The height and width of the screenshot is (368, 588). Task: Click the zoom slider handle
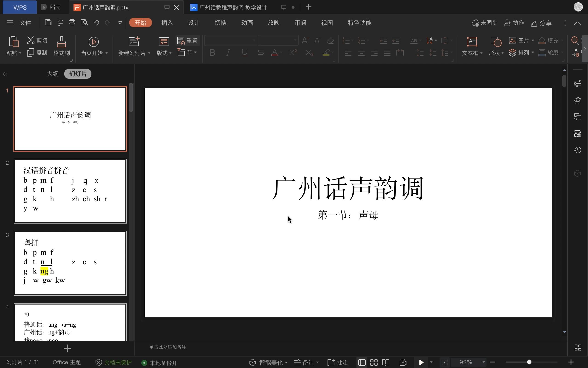[x=529, y=362]
